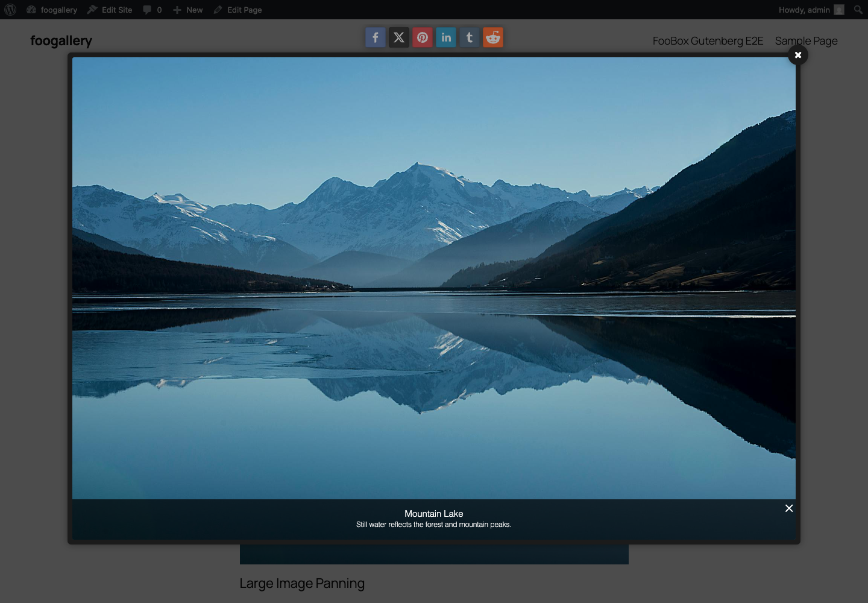
Task: Click the admin bar search icon
Action: [858, 10]
